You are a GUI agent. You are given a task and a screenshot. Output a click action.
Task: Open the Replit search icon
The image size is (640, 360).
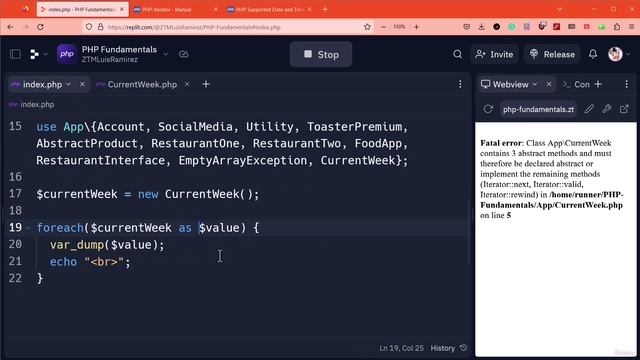click(x=458, y=54)
